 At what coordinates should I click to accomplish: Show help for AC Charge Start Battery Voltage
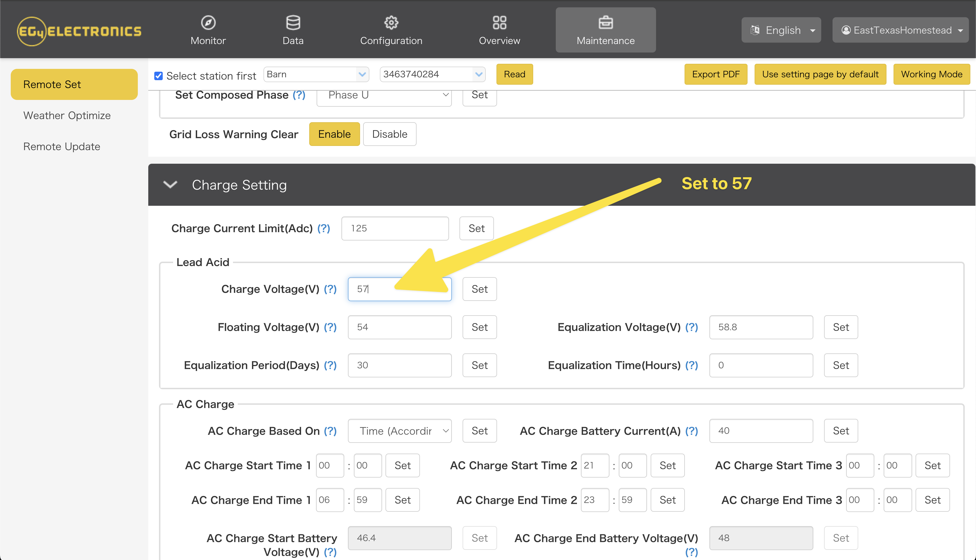(x=330, y=552)
